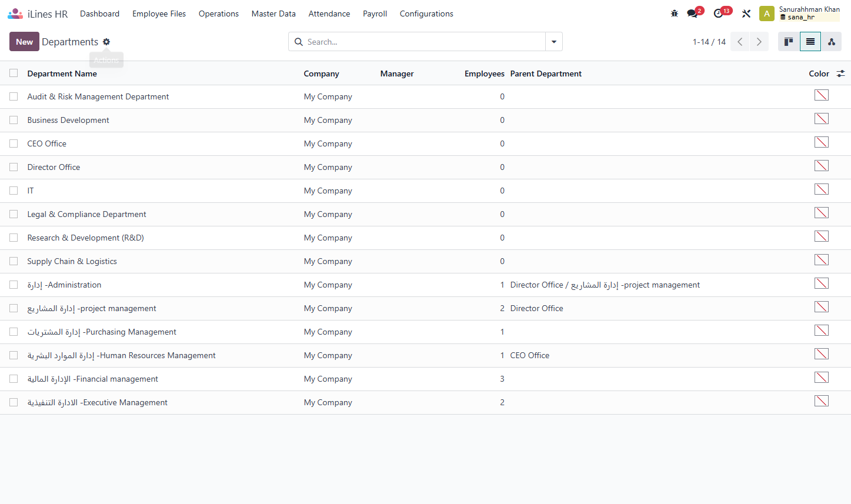Open the Departments actions gear
The image size is (851, 504).
tap(106, 42)
